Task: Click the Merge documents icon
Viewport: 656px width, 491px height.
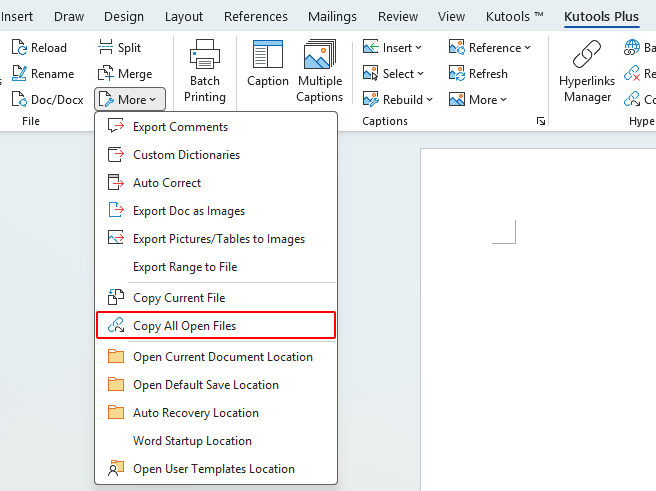Action: pyautogui.click(x=105, y=74)
